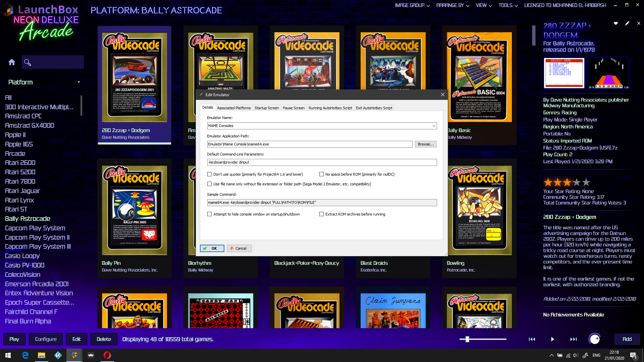Open the game controller taskbar icon

point(91,355)
